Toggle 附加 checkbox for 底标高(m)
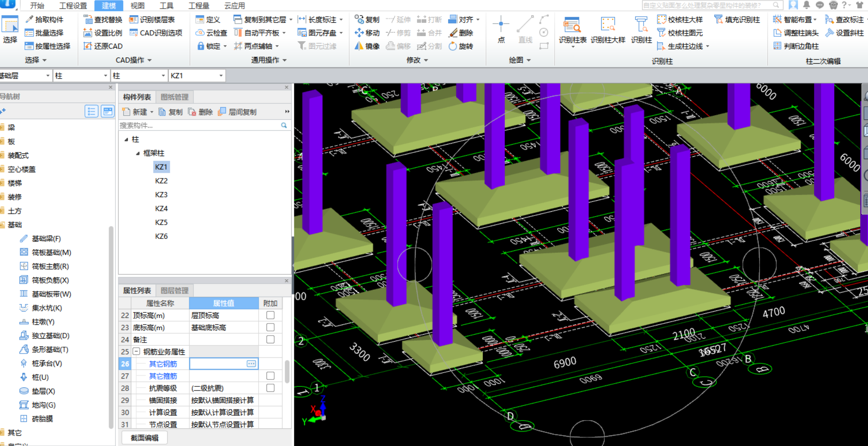Viewport: 868px width, 446px height. (271, 327)
